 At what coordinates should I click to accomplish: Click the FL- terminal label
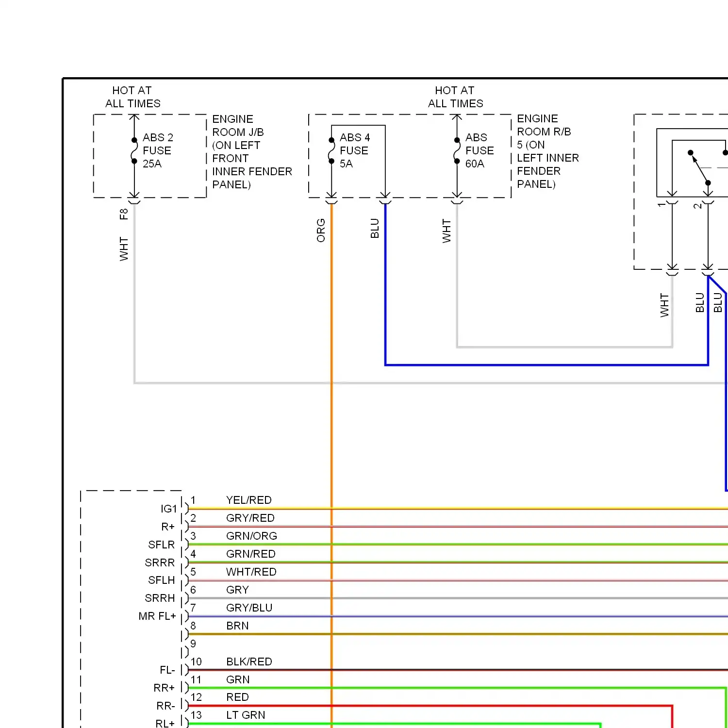(167, 670)
